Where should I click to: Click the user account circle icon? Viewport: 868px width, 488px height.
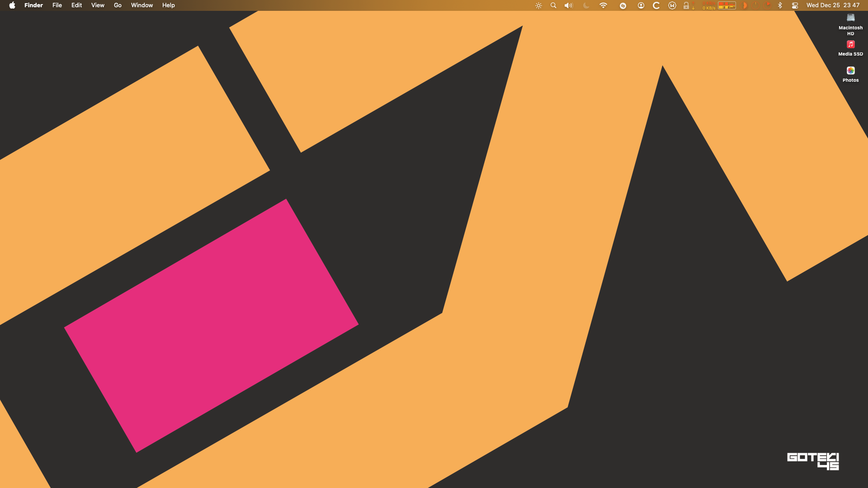pos(641,5)
